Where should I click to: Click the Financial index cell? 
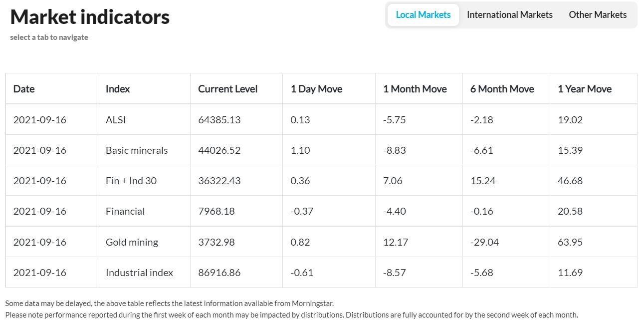[x=125, y=211]
